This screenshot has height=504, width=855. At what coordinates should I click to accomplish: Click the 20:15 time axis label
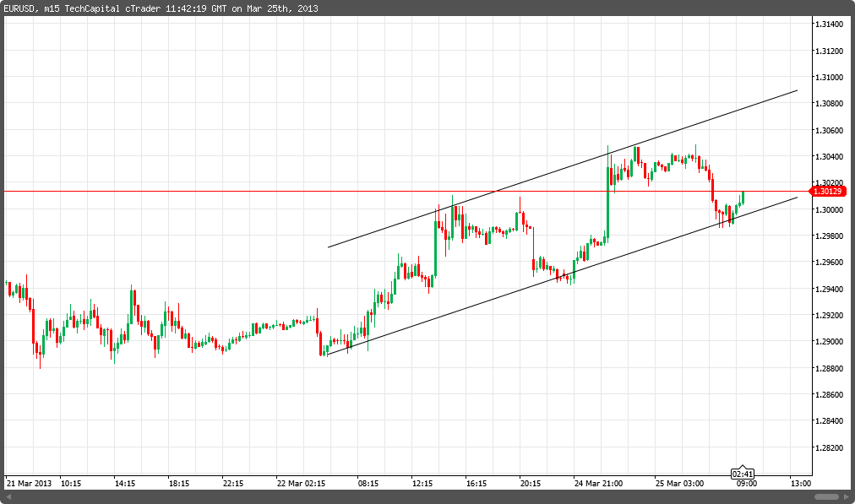(x=530, y=483)
